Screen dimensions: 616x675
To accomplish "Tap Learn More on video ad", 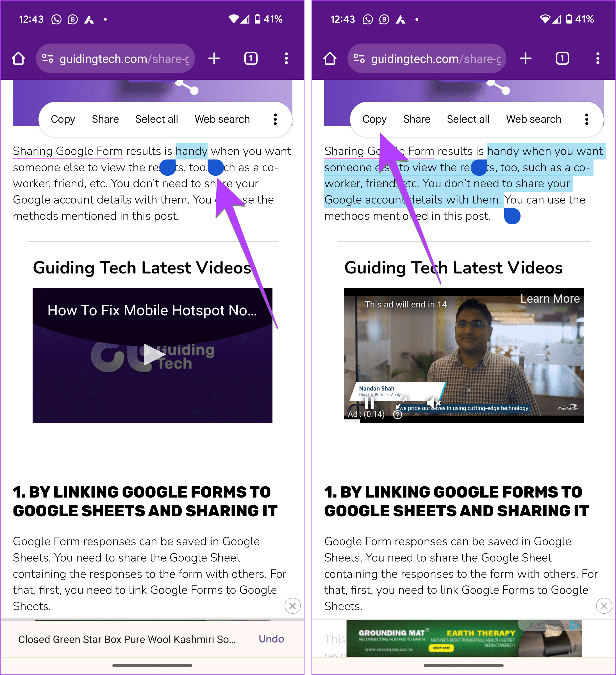I will pyautogui.click(x=550, y=298).
